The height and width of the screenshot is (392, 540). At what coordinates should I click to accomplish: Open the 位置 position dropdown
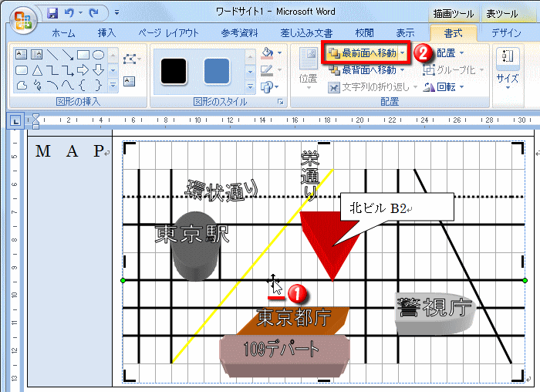[x=309, y=68]
